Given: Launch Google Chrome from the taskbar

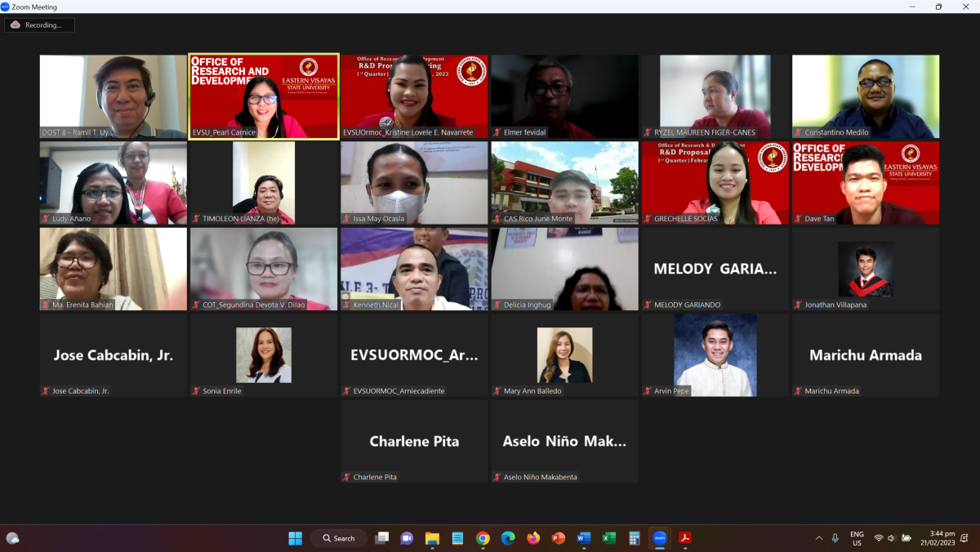Looking at the screenshot, I should click(483, 538).
